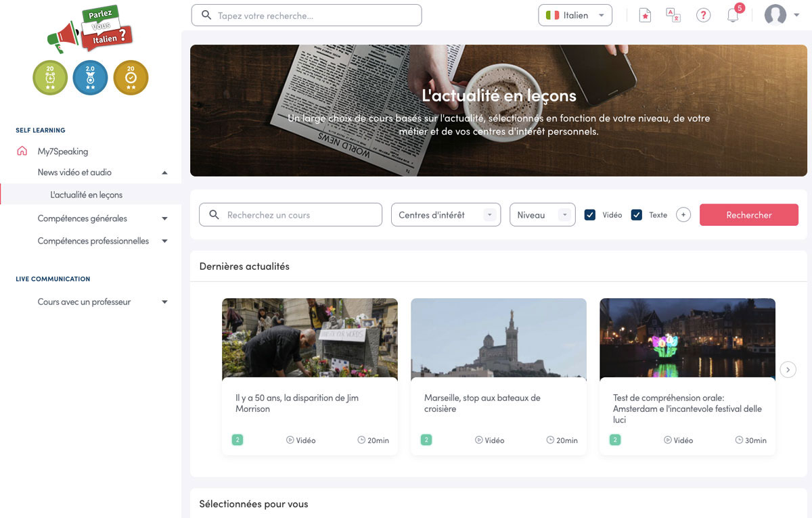Open the Niveau dropdown

[542, 215]
